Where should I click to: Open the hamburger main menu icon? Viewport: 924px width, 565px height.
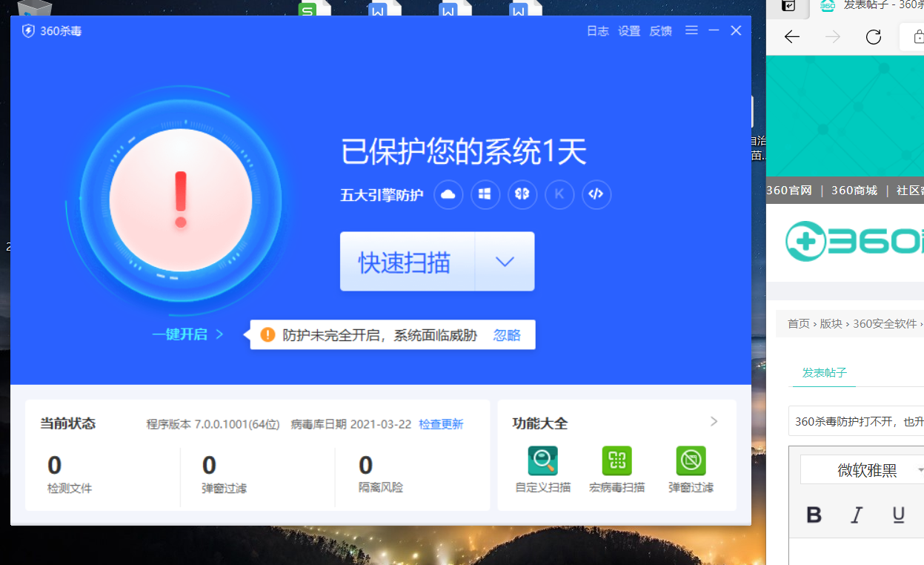pyautogui.click(x=691, y=30)
